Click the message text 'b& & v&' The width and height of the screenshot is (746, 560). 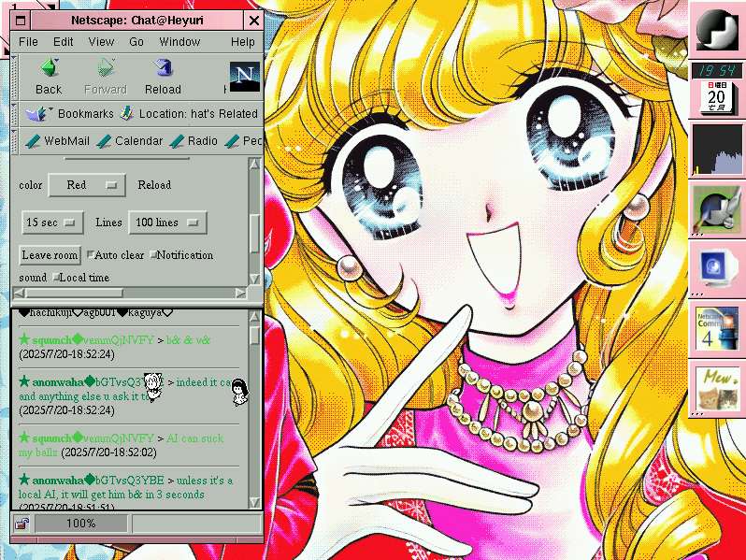(189, 340)
